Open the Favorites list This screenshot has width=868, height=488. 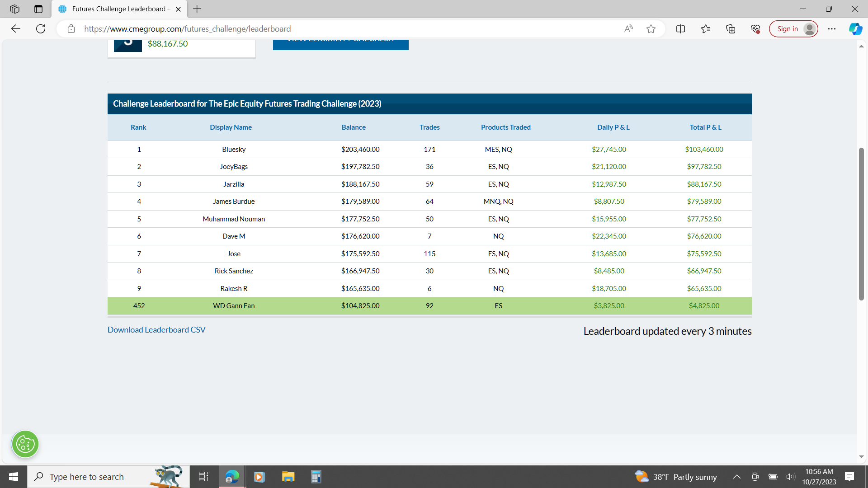[x=706, y=29]
